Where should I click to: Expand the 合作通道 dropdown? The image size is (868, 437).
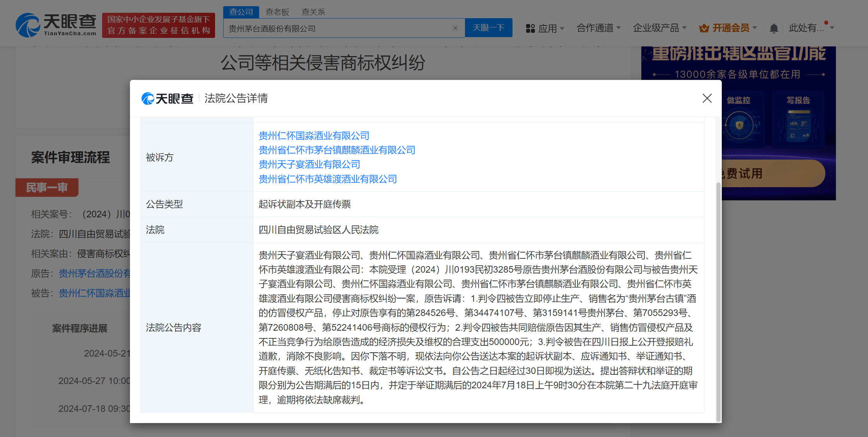(x=598, y=28)
